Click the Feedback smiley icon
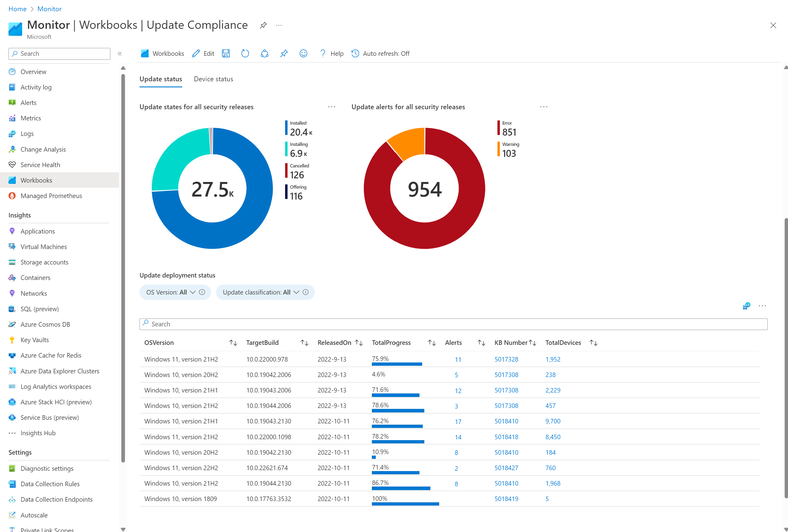 click(303, 54)
